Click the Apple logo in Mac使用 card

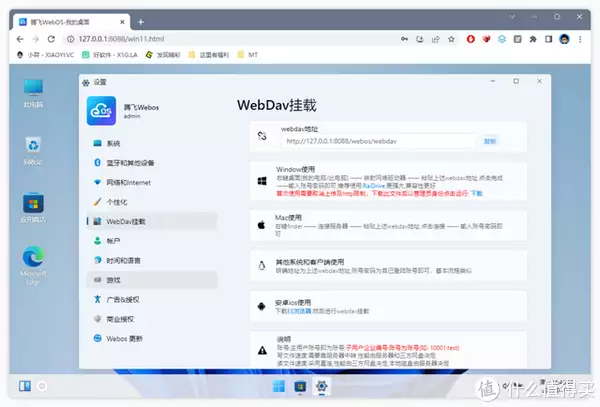coord(261,225)
